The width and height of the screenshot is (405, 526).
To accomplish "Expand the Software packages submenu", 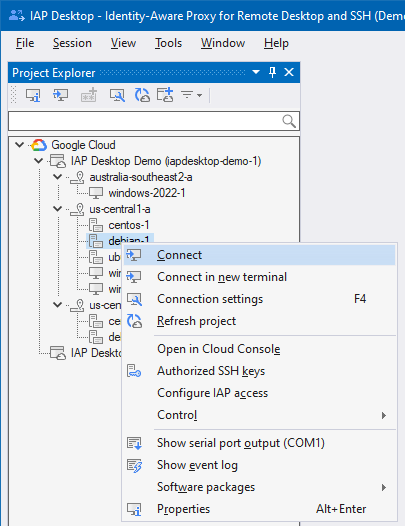I will click(x=259, y=487).
